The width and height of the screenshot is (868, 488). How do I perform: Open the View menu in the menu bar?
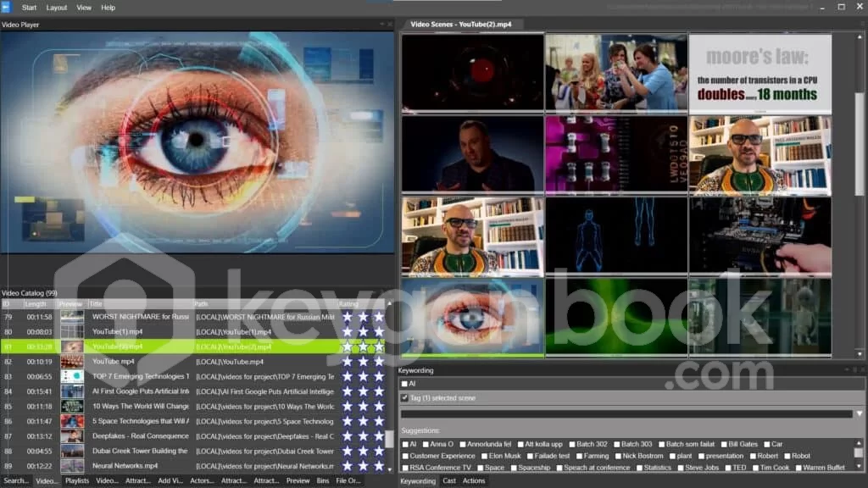pyautogui.click(x=84, y=8)
